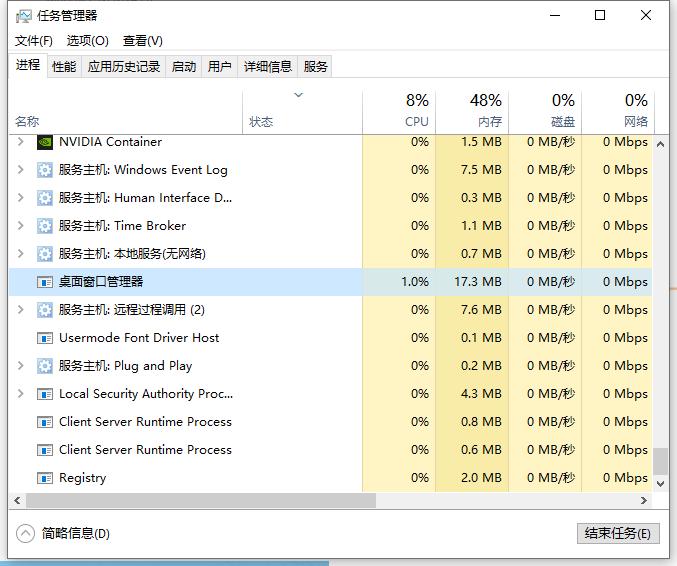Viewport: 677px width, 566px height.
Task: Expand the NVIDIA Container process group
Action: coord(20,142)
